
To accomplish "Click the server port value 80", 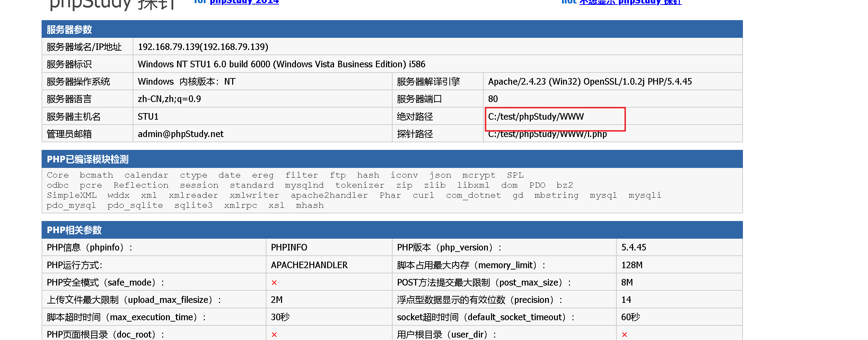I will (493, 99).
